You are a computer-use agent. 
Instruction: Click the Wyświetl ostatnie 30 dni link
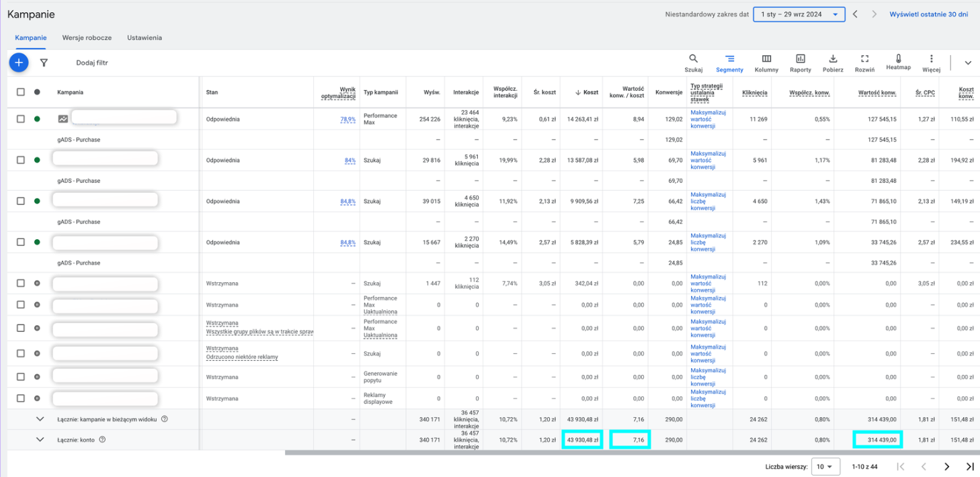pyautogui.click(x=928, y=14)
